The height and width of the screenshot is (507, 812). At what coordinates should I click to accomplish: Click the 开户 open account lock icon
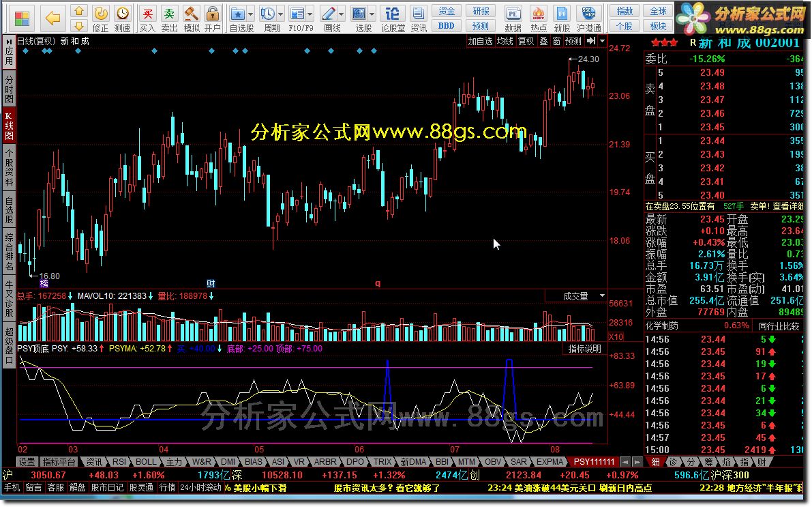coord(212,18)
